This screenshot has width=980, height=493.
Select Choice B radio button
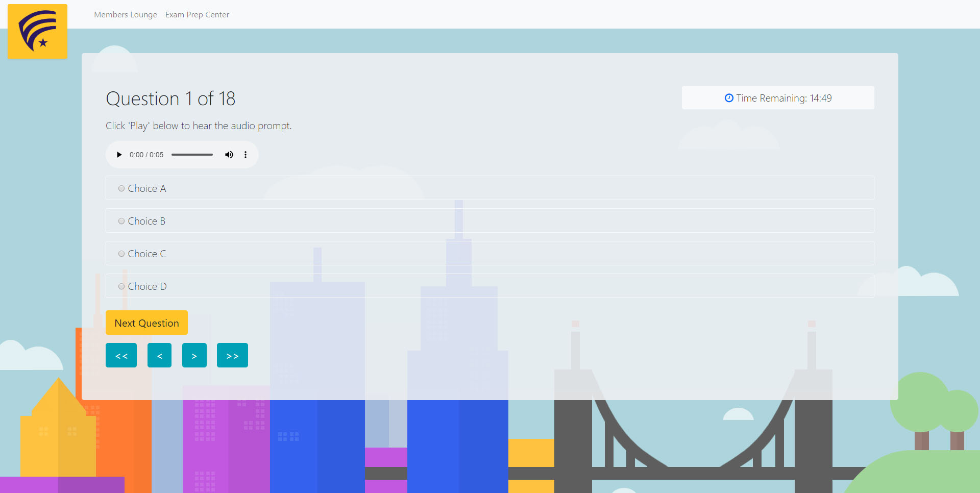click(x=121, y=221)
